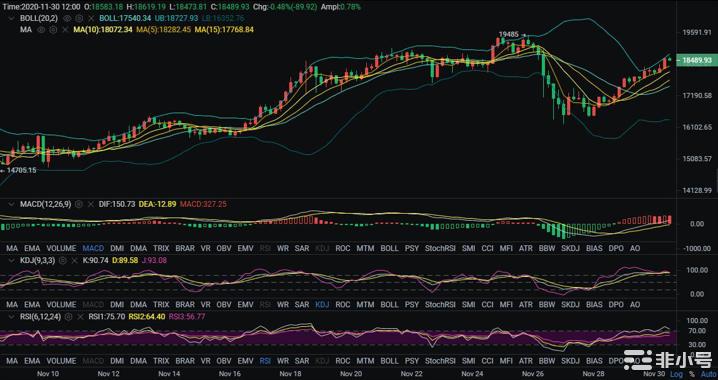The height and width of the screenshot is (380, 718).
Task: Click the MA(5):18282.45 value
Action: [163, 30]
